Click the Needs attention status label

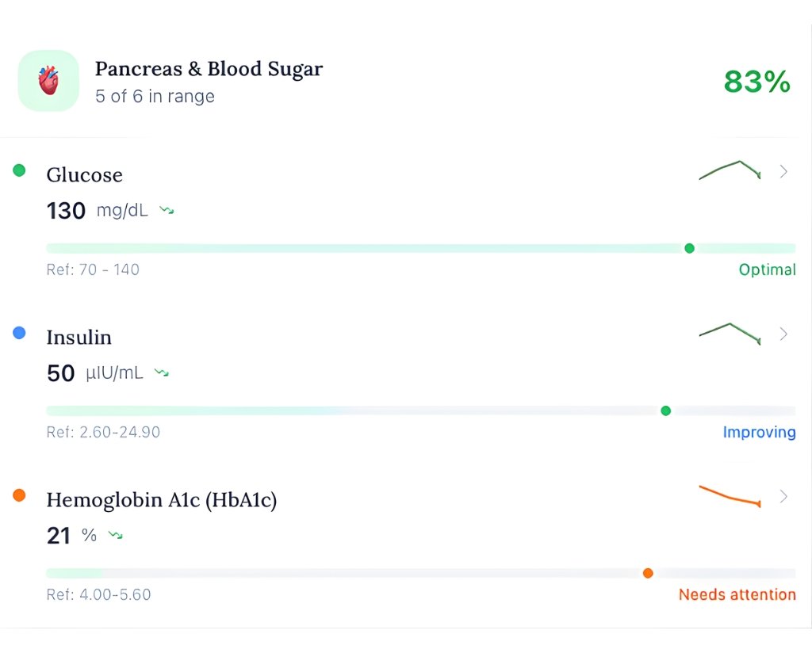click(737, 594)
